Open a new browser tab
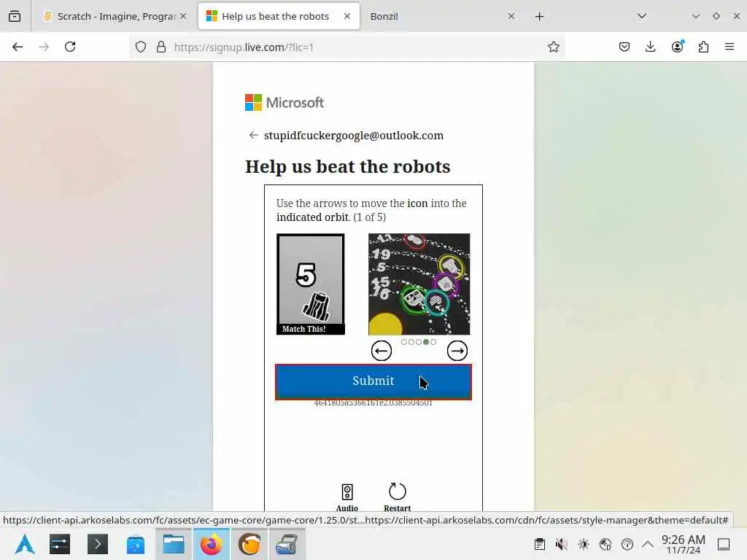Image resolution: width=747 pixels, height=560 pixels. click(539, 17)
